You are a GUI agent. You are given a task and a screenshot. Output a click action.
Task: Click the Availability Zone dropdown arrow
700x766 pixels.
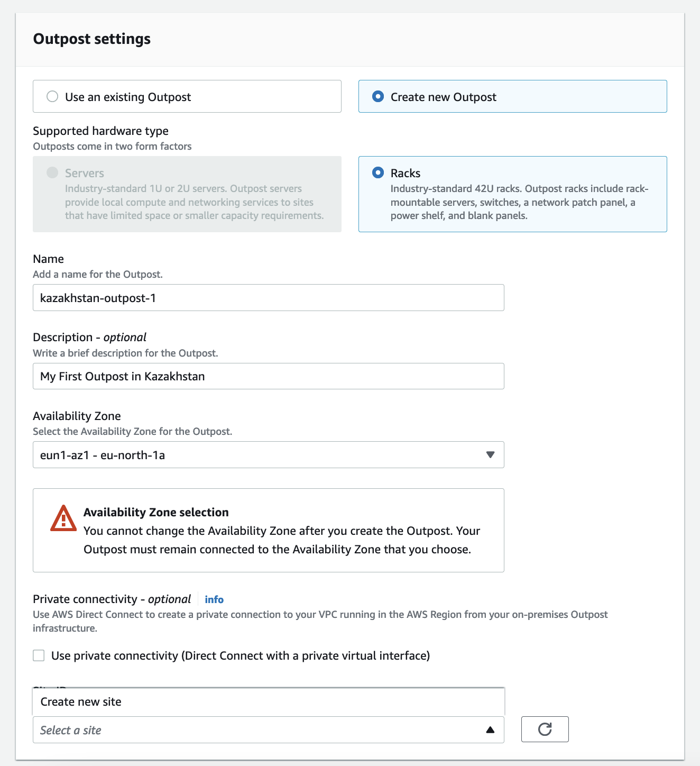(x=490, y=455)
